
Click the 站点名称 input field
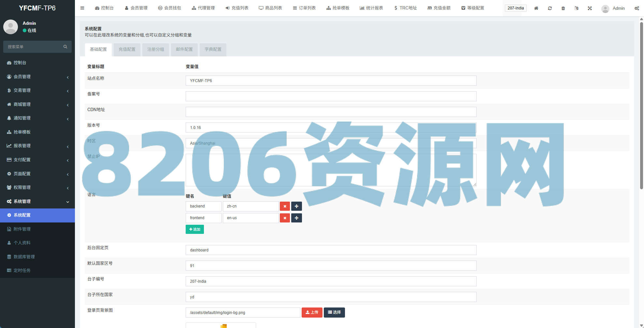coord(331,81)
